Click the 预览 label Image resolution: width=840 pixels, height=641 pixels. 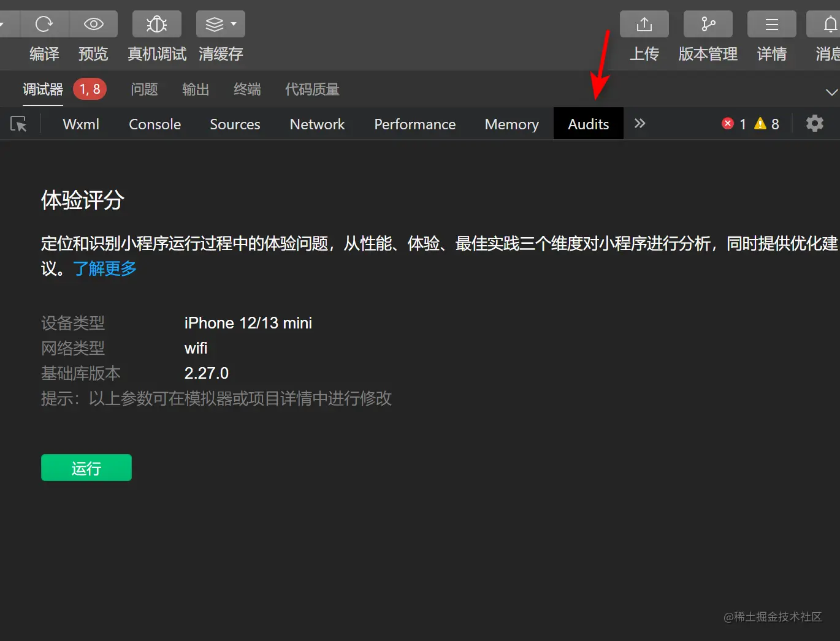pyautogui.click(x=93, y=54)
